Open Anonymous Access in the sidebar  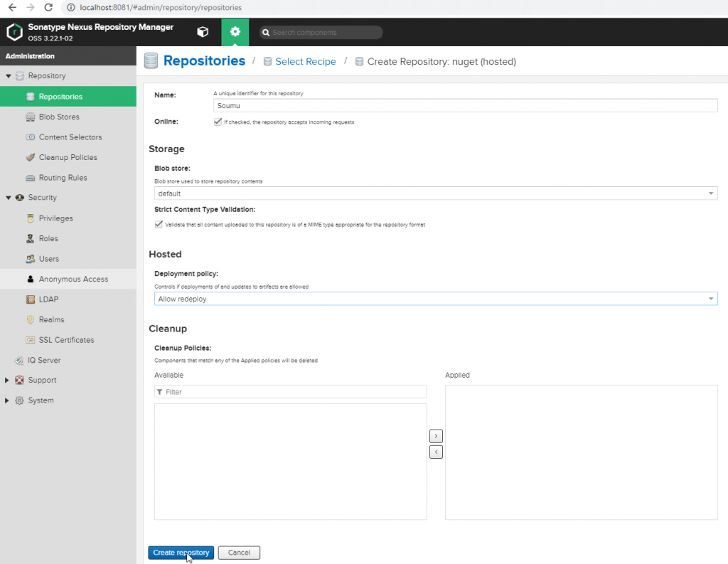tap(68, 279)
